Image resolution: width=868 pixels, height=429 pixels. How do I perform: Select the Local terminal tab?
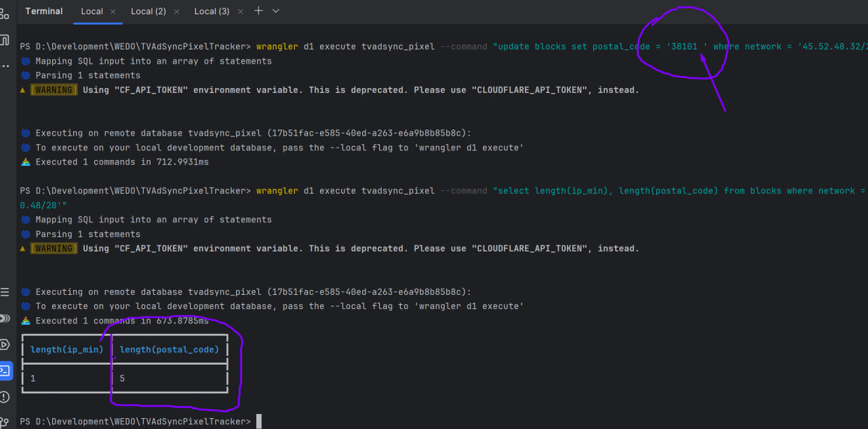pos(92,12)
